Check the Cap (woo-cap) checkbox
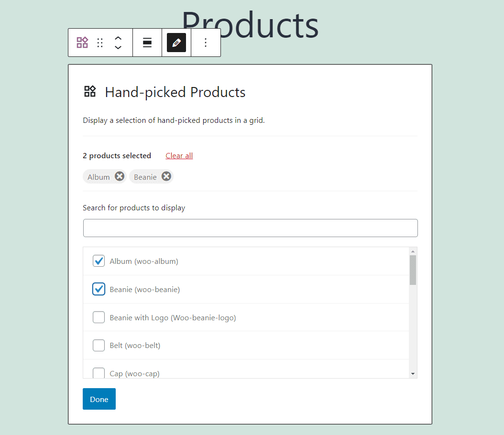 [x=99, y=372]
